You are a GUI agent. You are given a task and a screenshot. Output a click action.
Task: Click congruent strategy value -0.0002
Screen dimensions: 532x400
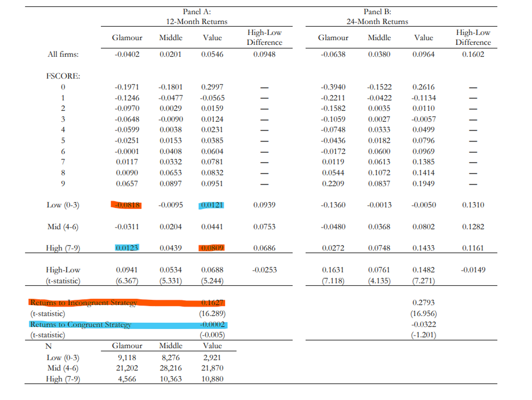pos(212,324)
